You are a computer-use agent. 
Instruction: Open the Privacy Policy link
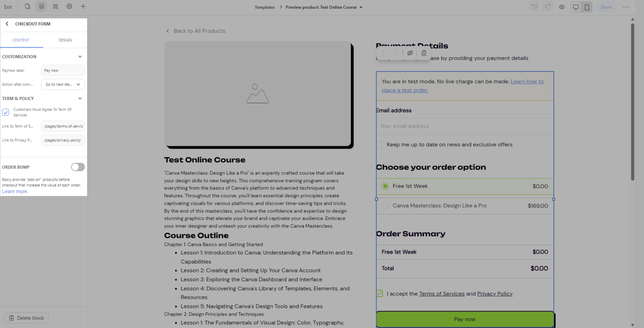[495, 294]
